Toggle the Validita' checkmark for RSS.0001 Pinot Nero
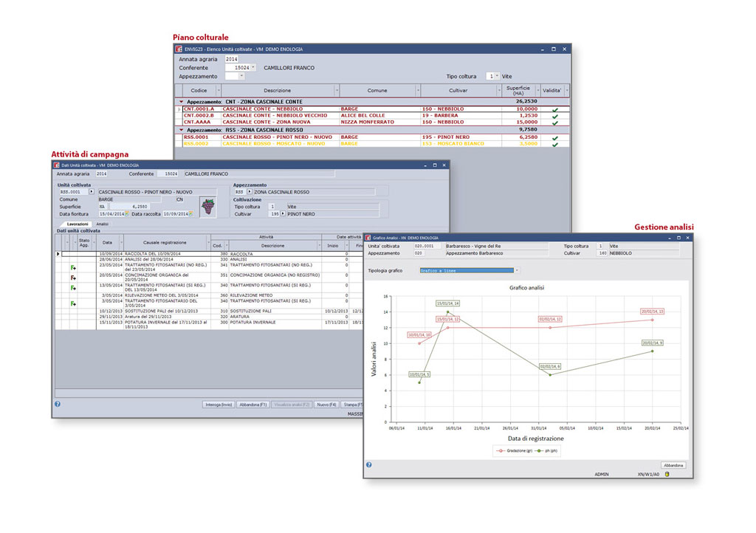 pos(554,137)
